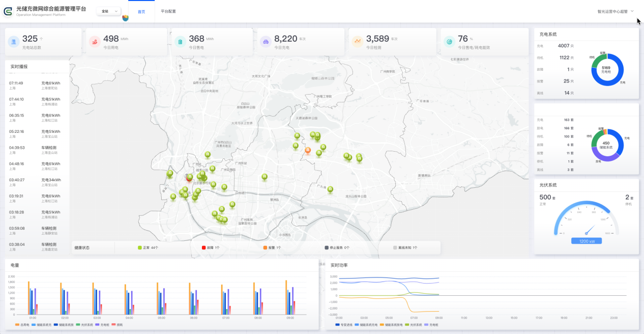This screenshot has height=334, width=644.
Task: Click the 今日售电/耗电能效 efficiency pie icon
Action: [449, 42]
